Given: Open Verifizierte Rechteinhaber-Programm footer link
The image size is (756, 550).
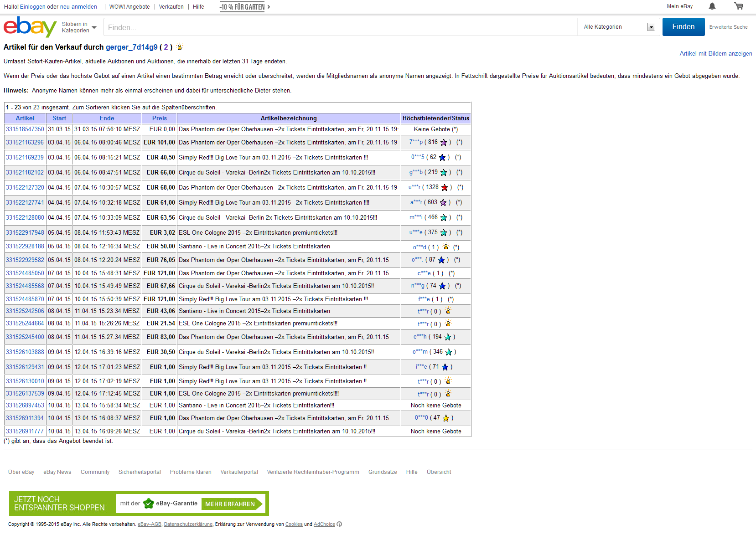Looking at the screenshot, I should click(313, 472).
